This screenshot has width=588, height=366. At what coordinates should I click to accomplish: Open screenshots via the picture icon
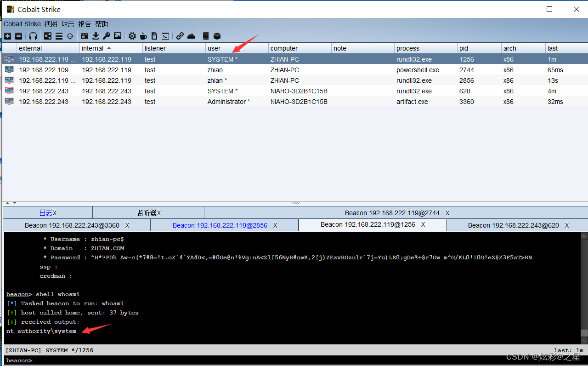118,36
